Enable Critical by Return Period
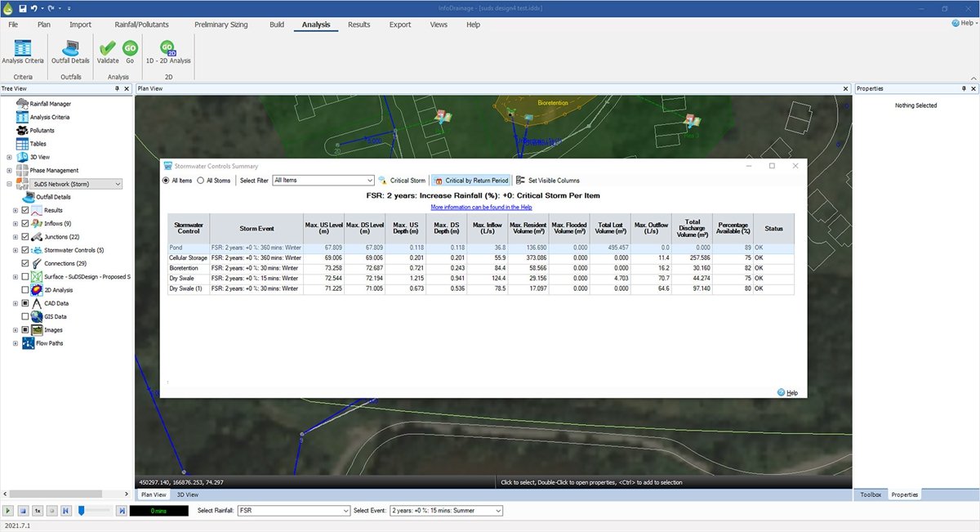 [471, 180]
